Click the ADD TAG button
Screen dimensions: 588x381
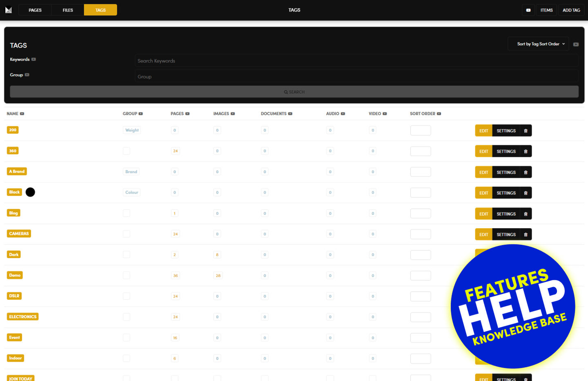[x=571, y=10]
